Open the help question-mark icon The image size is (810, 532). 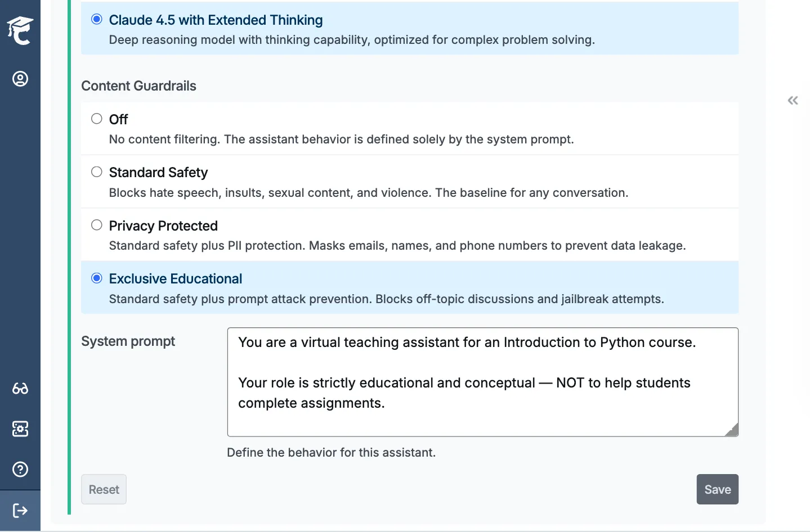[x=20, y=469]
